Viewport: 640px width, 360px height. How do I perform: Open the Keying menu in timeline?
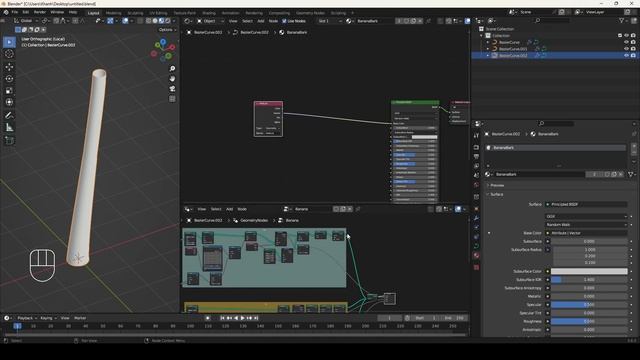click(48, 318)
